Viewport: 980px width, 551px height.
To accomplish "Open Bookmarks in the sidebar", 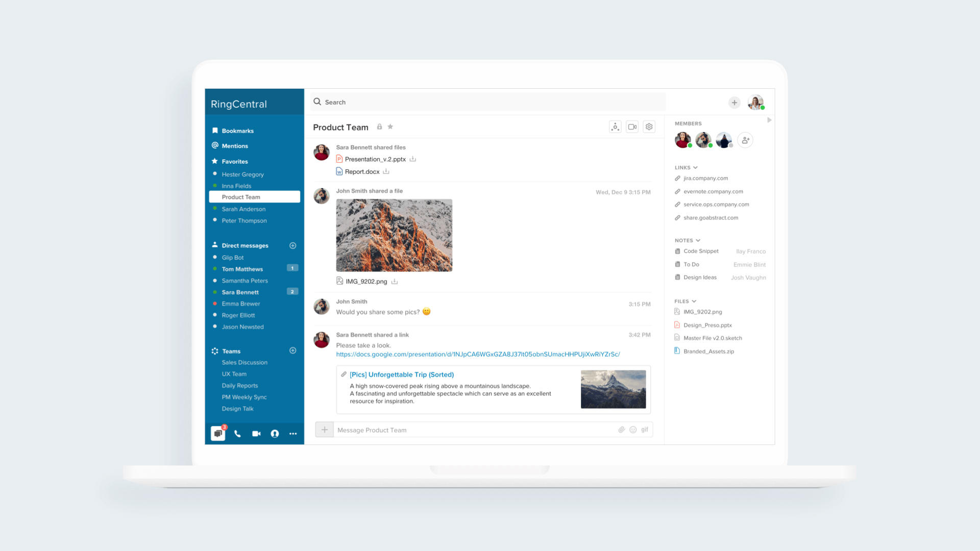I will click(237, 131).
